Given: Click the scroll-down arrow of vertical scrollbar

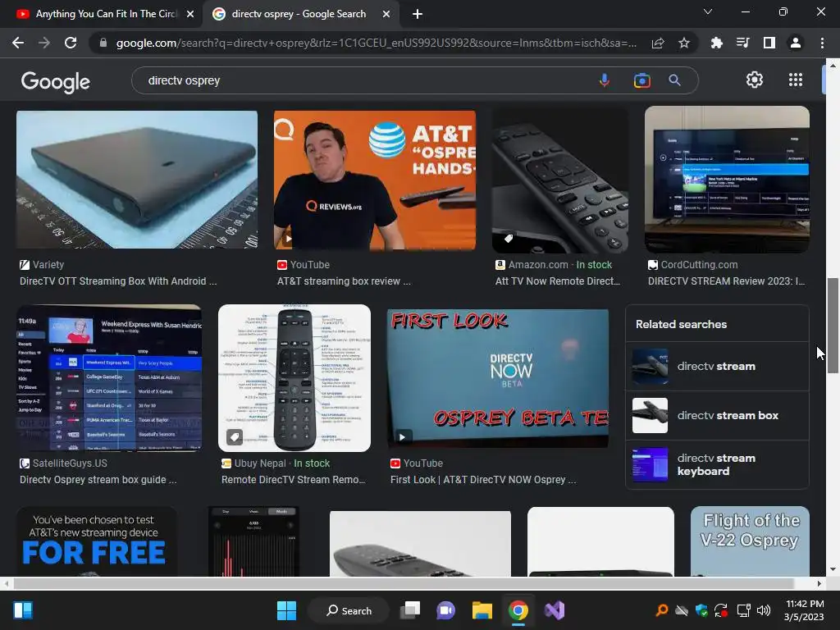Looking at the screenshot, I should [x=833, y=569].
